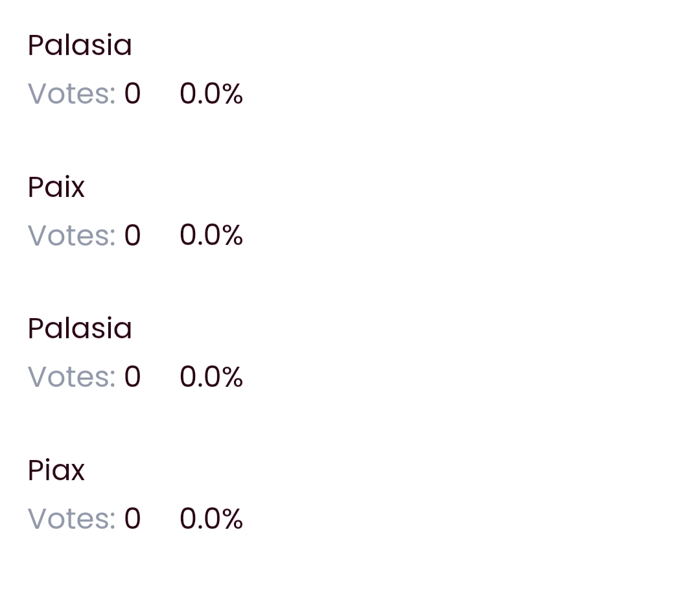This screenshot has width=700, height=591.
Task: Select vote count 0 of topmost Palasia
Action: (x=133, y=94)
